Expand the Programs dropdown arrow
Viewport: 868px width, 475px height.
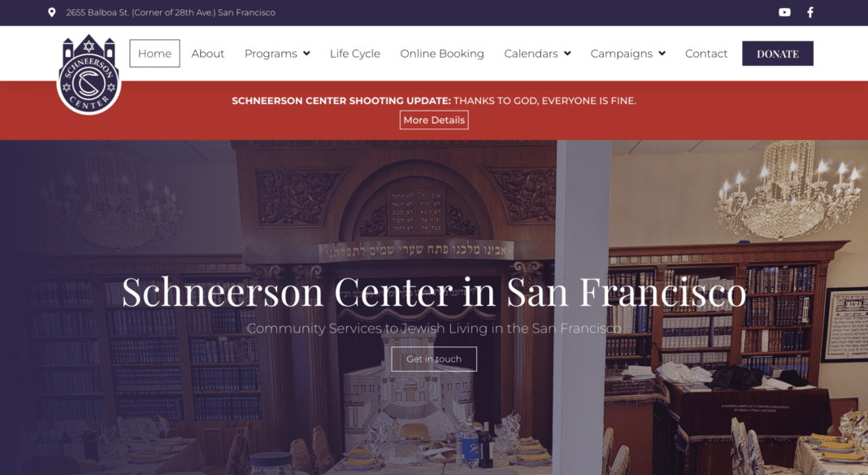[306, 54]
